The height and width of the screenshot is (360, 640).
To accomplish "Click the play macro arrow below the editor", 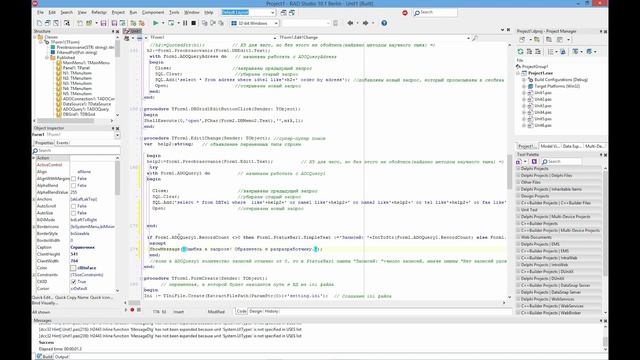I will tap(126, 310).
